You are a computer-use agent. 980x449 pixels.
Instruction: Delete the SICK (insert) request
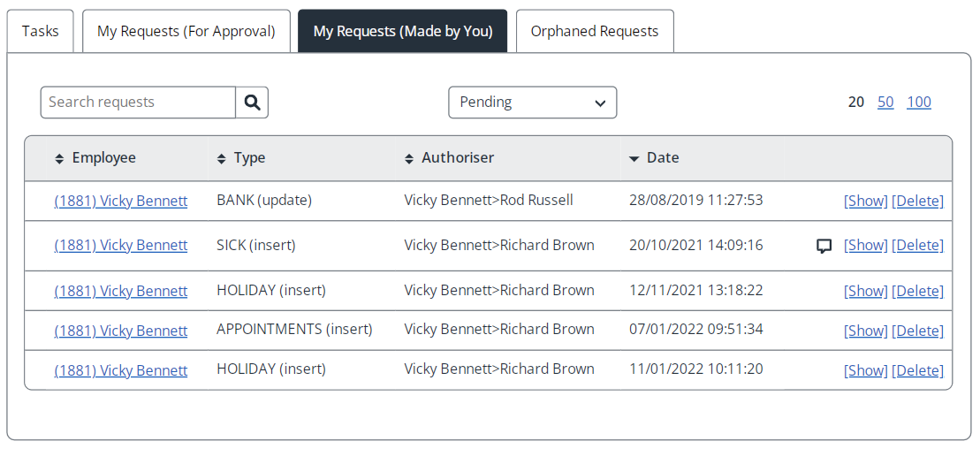pyautogui.click(x=917, y=245)
